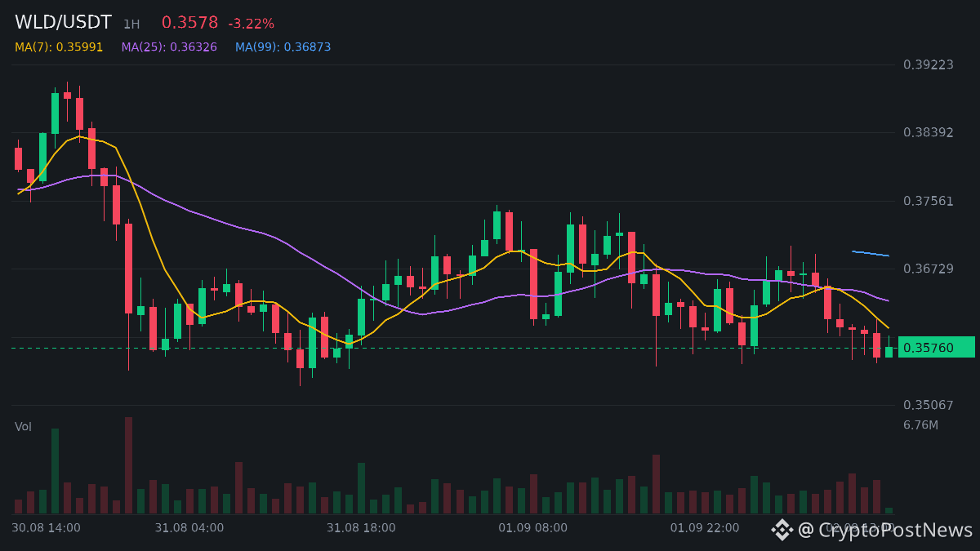
Task: Open the CryptoPostNews watermark text
Action: click(885, 530)
